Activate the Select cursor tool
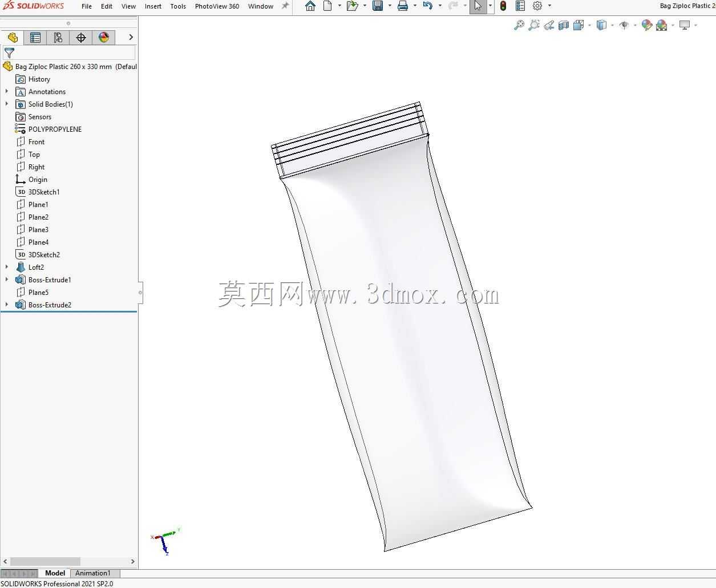Image resolution: width=716 pixels, height=588 pixels. coord(478,6)
